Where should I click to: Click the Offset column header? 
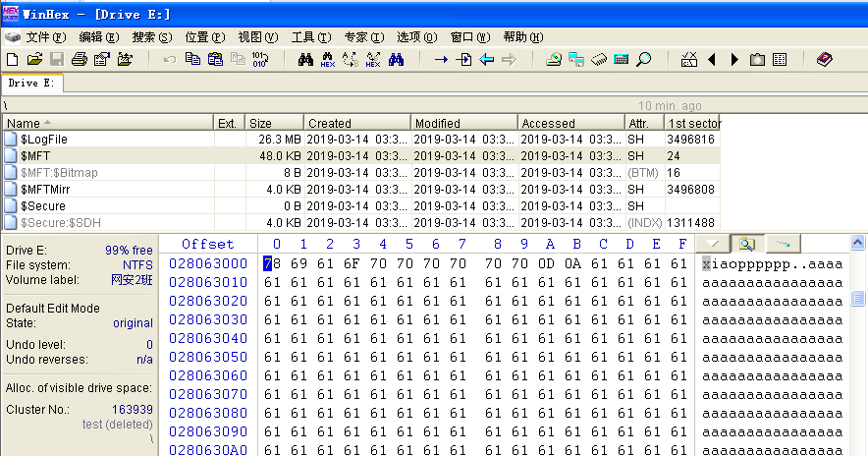[x=207, y=244]
